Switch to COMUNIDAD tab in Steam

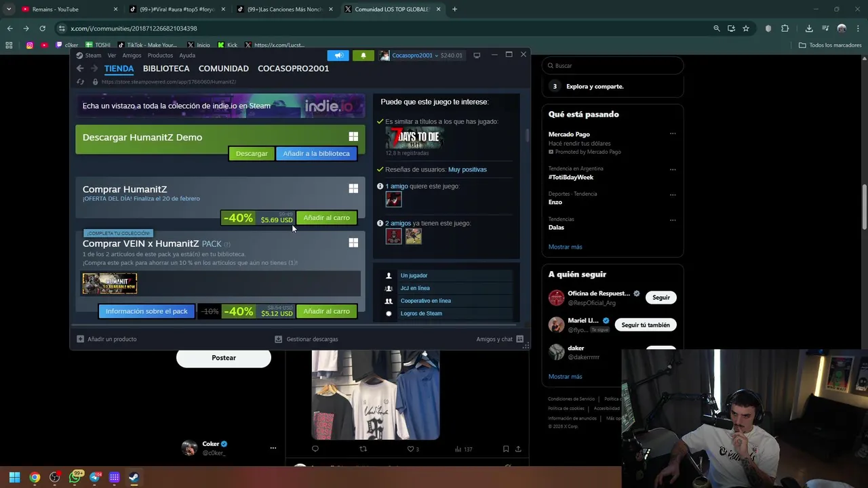(224, 68)
